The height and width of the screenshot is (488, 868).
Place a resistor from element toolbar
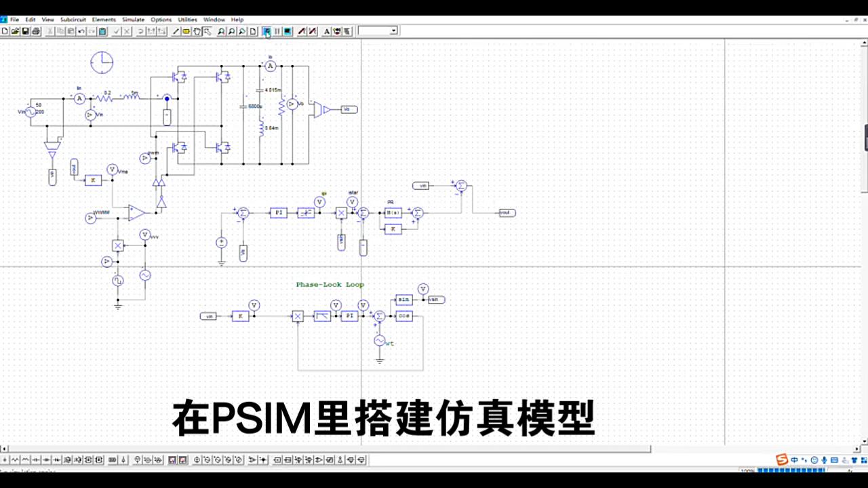click(x=14, y=460)
